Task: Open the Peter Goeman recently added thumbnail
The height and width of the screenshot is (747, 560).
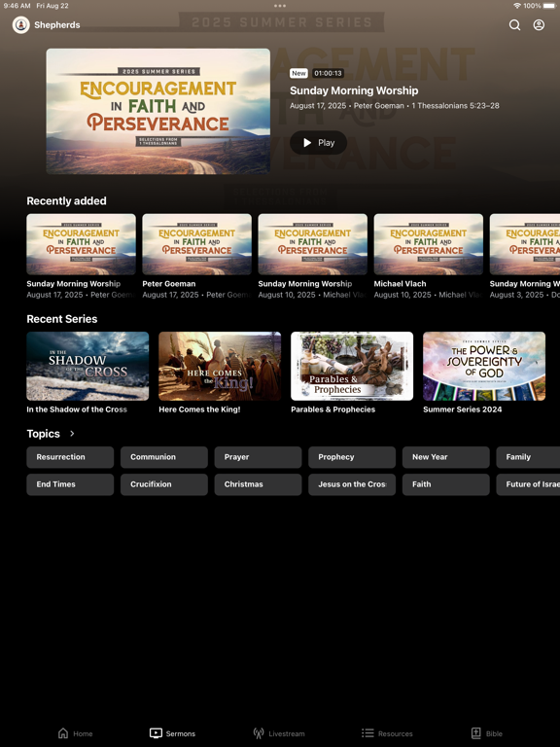Action: tap(196, 244)
